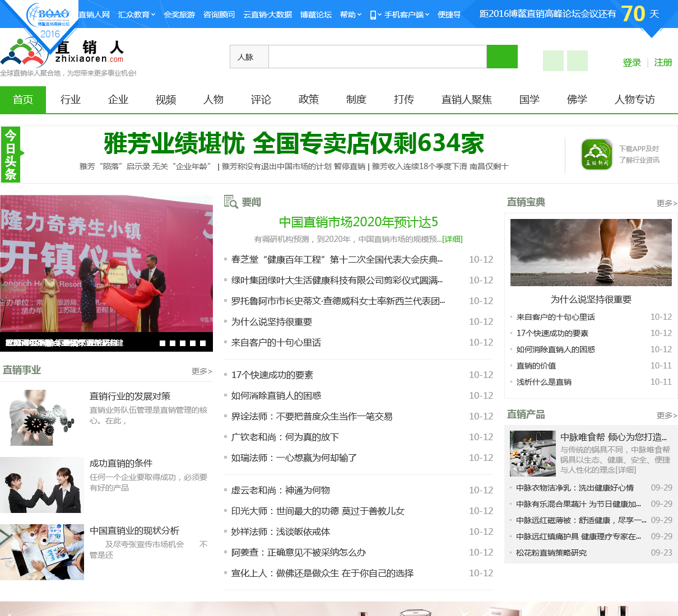Open the 直销人聚焦 navigation tab

pos(467,100)
